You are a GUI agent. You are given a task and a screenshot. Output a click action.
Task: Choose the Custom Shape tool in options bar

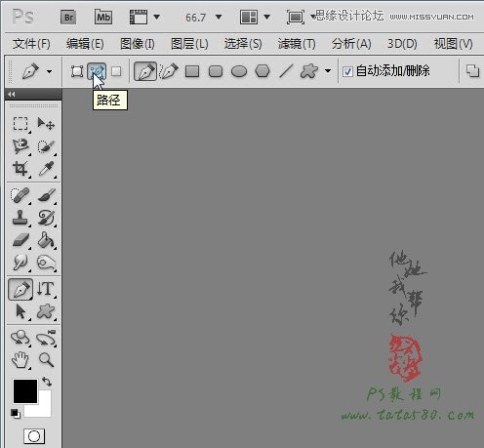(x=309, y=71)
